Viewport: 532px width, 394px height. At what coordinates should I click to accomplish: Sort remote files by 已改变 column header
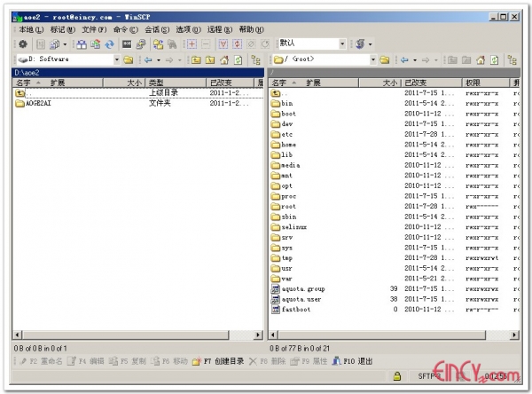pos(432,83)
